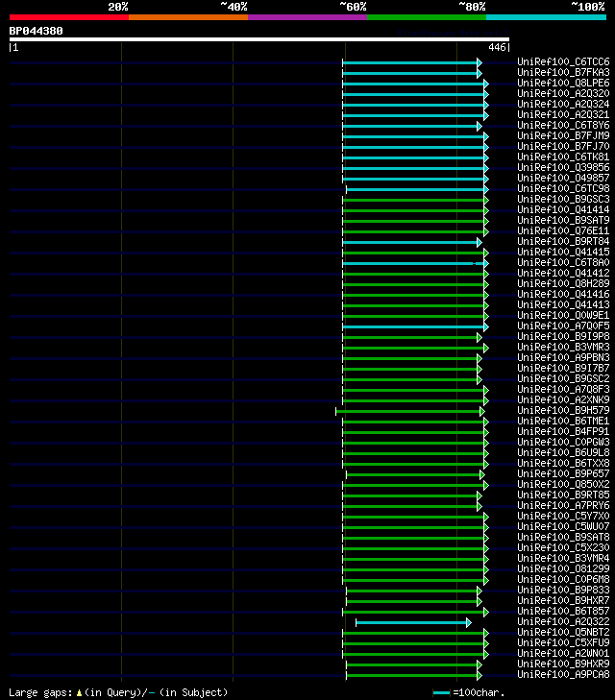Click the cyan 100char scale bar legend
Viewport: 615px width, 700px height.
(x=441, y=693)
